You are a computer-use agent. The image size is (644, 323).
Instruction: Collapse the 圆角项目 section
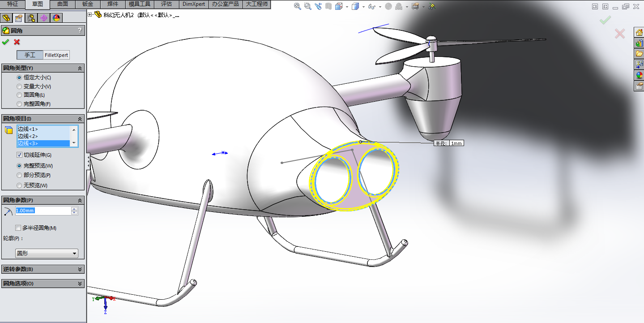pyautogui.click(x=80, y=119)
